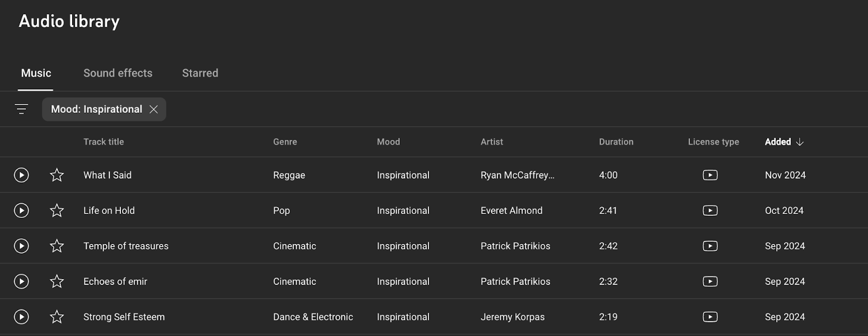
Task: Open license details for Echoes of emir
Action: tap(710, 281)
